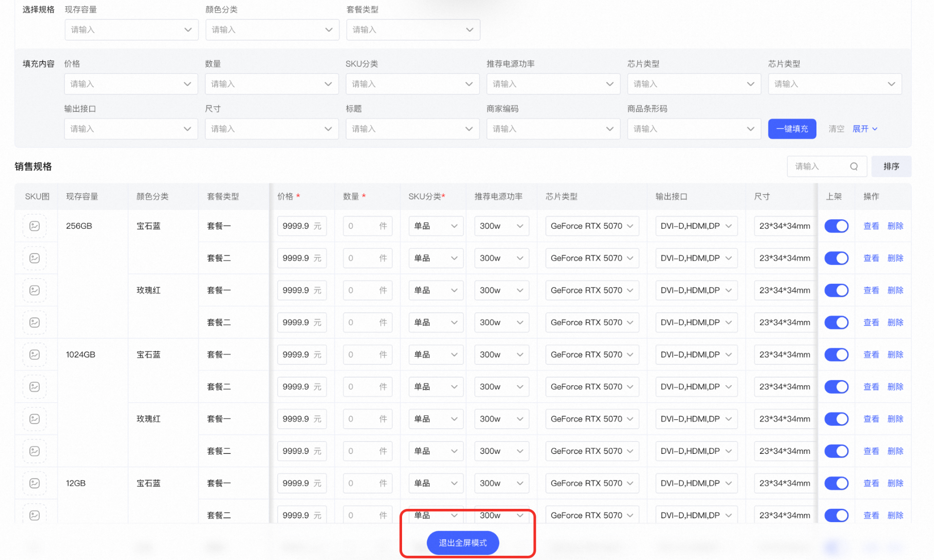Screen dimensions: 934x560
Task: Toggle 上架 switch for 1024GB 宝石蓝 套餐一
Action: [x=836, y=355]
